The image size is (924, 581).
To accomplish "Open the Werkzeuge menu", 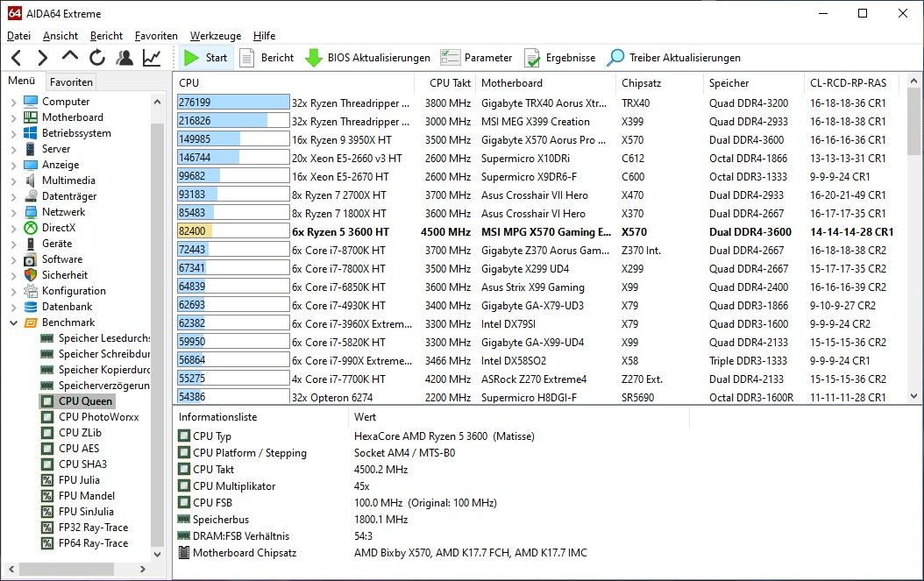I will pos(216,36).
